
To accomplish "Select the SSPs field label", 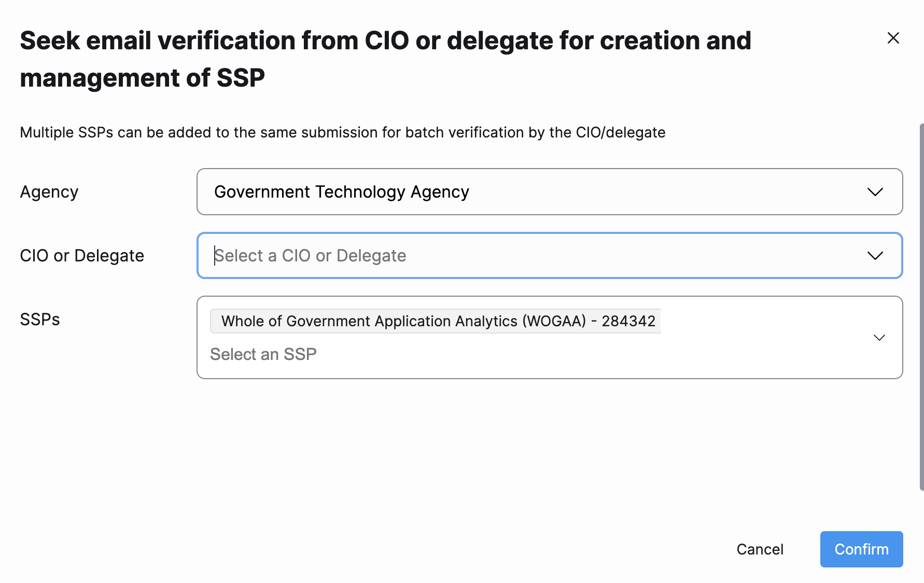I will pyautogui.click(x=40, y=320).
